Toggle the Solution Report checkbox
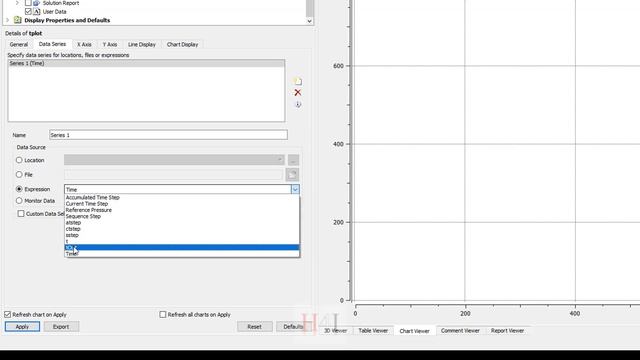 [x=28, y=3]
